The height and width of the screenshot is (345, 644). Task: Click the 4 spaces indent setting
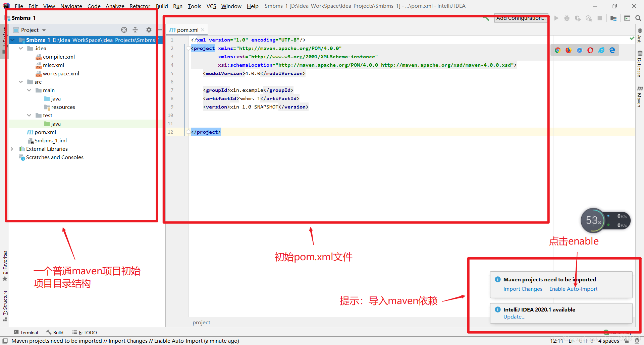608,341
